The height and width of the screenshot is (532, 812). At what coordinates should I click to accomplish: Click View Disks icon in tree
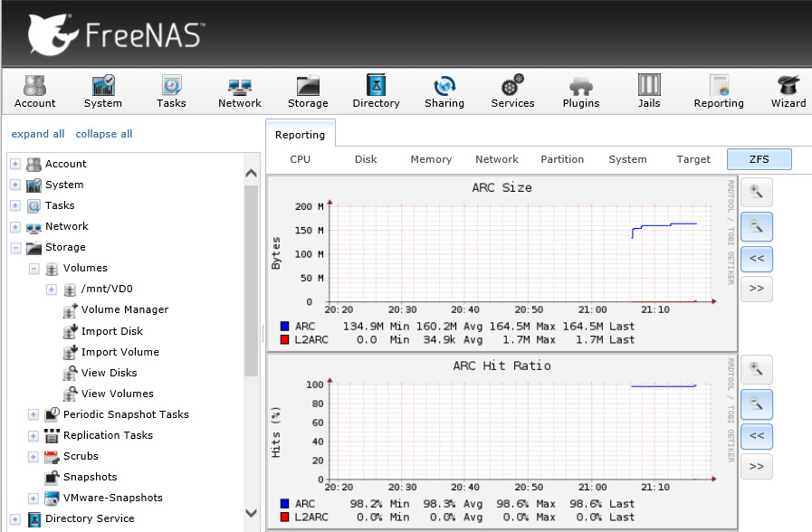pyautogui.click(x=70, y=373)
